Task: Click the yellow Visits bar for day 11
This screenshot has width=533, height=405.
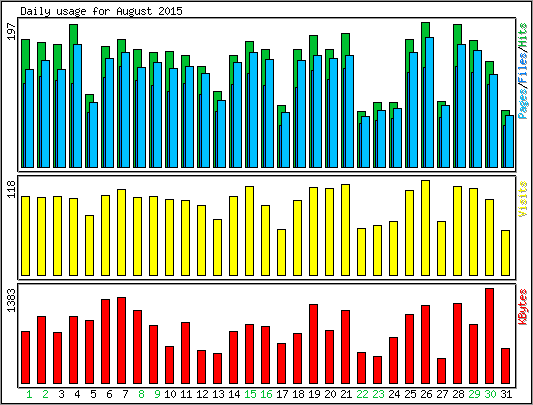Action: [186, 238]
